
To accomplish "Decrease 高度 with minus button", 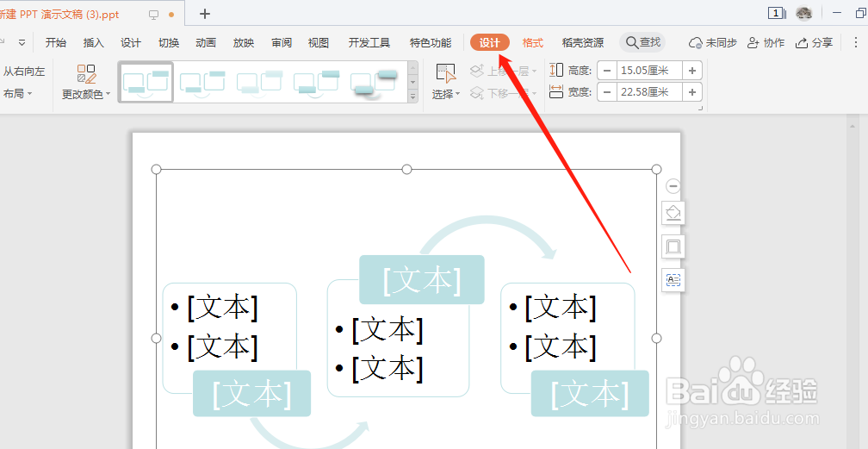I will [x=607, y=71].
